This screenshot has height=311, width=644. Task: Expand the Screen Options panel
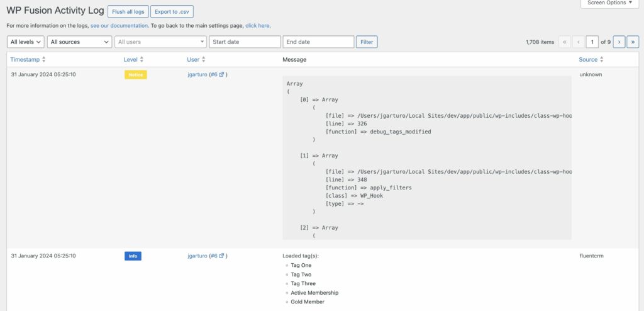(611, 3)
